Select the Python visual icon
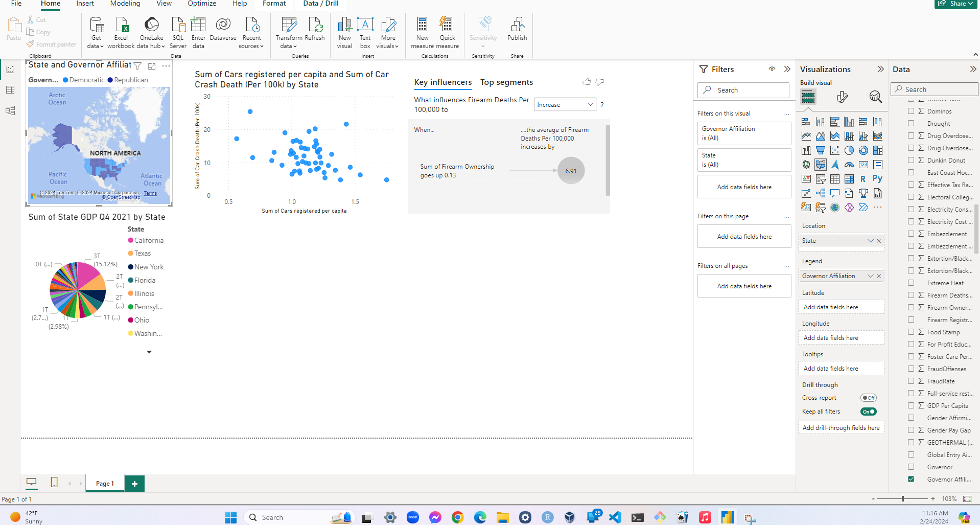 pos(877,179)
